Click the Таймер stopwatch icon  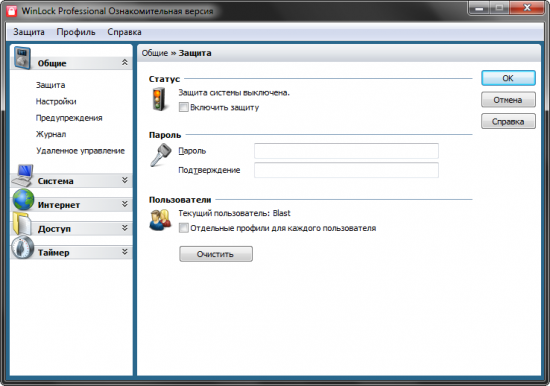pyautogui.click(x=22, y=247)
